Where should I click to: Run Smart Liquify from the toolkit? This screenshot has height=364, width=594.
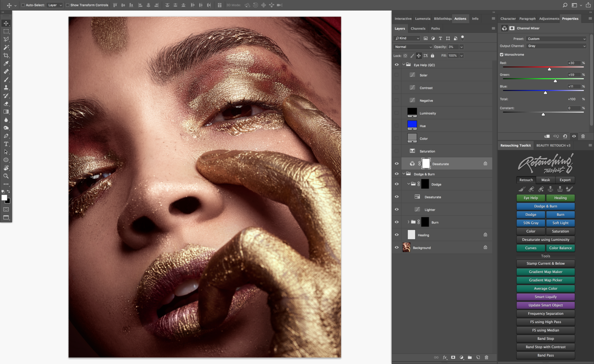(x=545, y=297)
